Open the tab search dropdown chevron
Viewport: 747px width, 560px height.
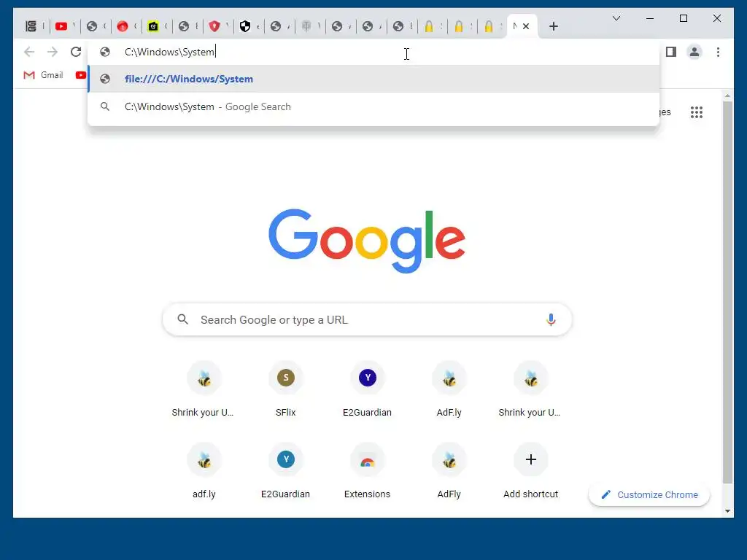point(616,18)
